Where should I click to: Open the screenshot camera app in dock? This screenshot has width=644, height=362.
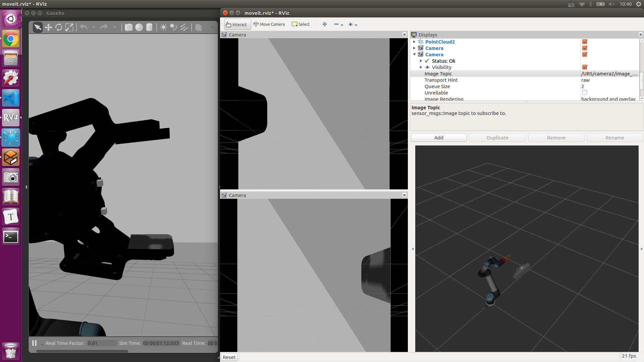coord(11,177)
